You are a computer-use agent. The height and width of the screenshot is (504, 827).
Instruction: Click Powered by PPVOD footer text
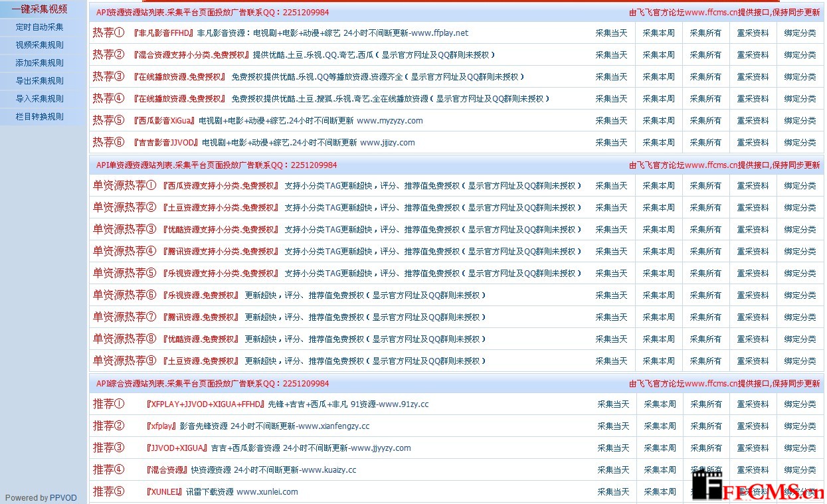[41, 498]
